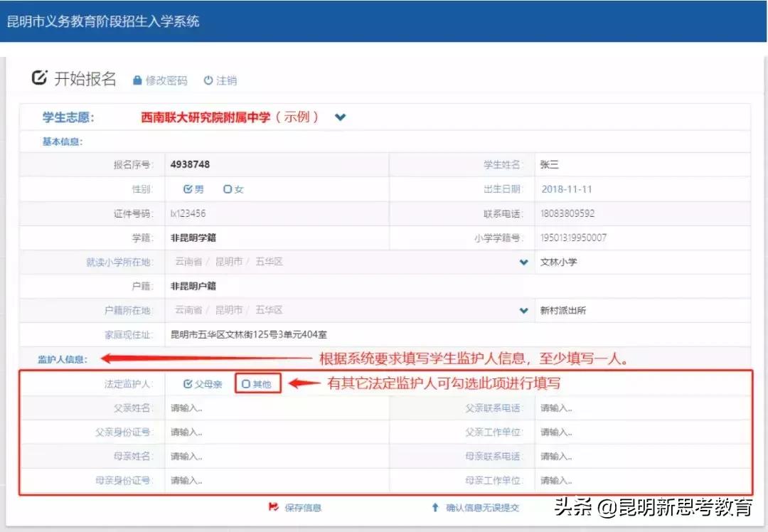The height and width of the screenshot is (532, 768).
Task: Click the pencil icon beside 开始报名
Action: coord(40,78)
